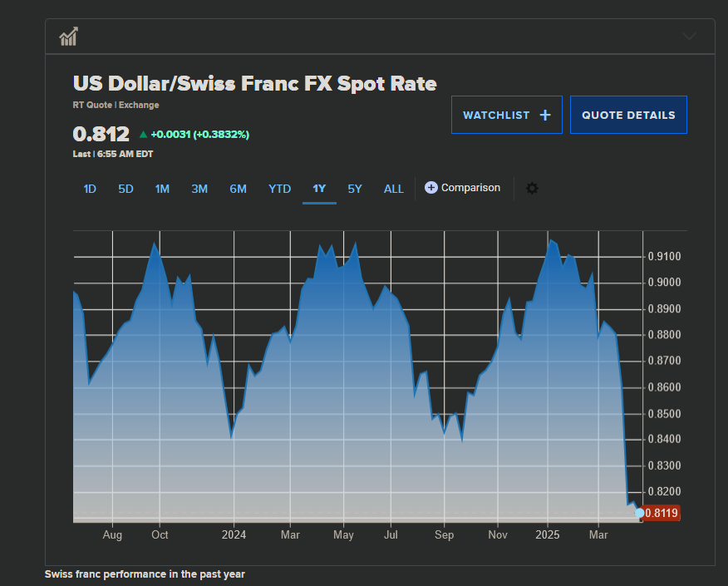Show the 3M chart range
The image size is (728, 586).
pyautogui.click(x=199, y=189)
